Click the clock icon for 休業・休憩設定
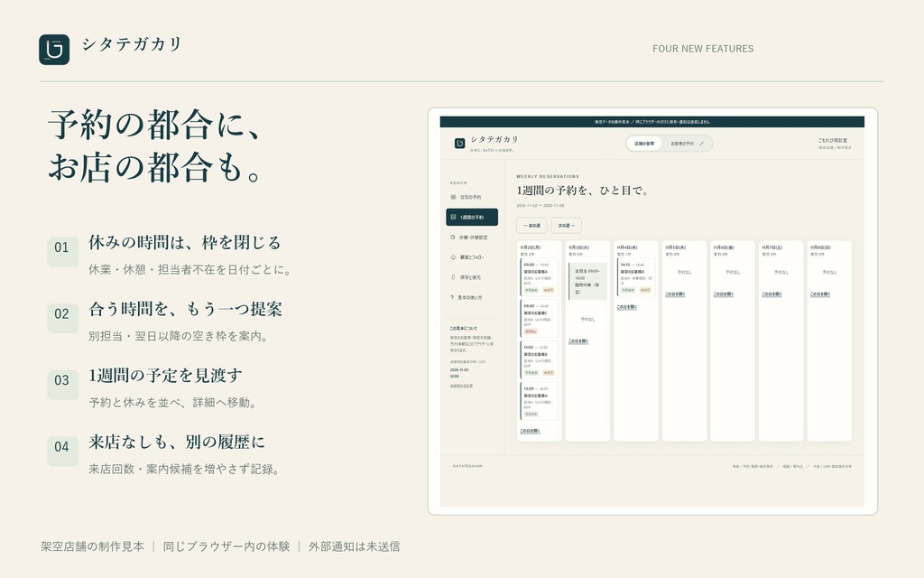924x578 pixels. [453, 238]
